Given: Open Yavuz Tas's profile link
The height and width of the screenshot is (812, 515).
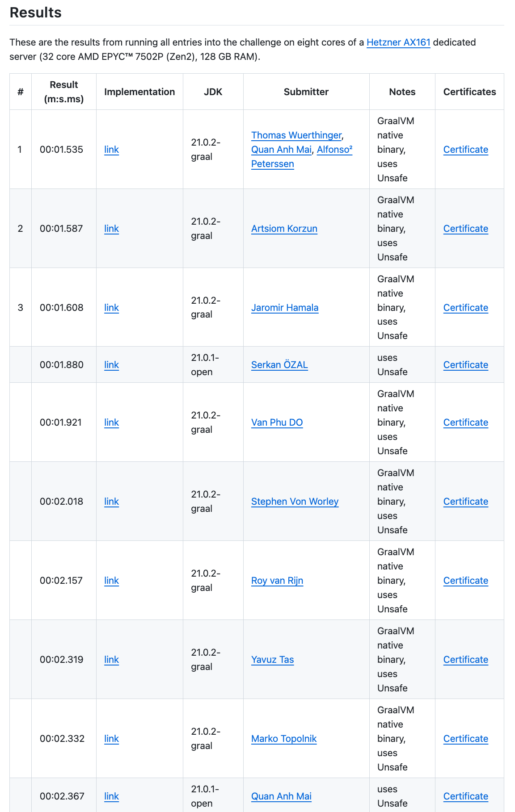Looking at the screenshot, I should point(273,660).
